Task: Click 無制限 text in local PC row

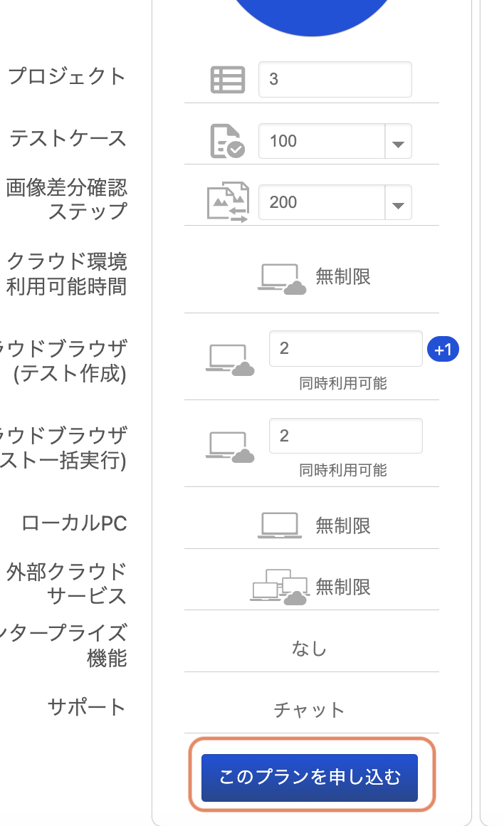Action: [x=343, y=526]
